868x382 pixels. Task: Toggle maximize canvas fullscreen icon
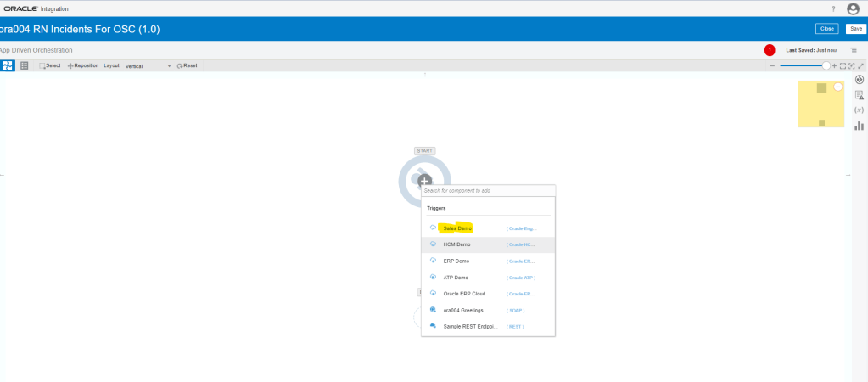[861, 65]
